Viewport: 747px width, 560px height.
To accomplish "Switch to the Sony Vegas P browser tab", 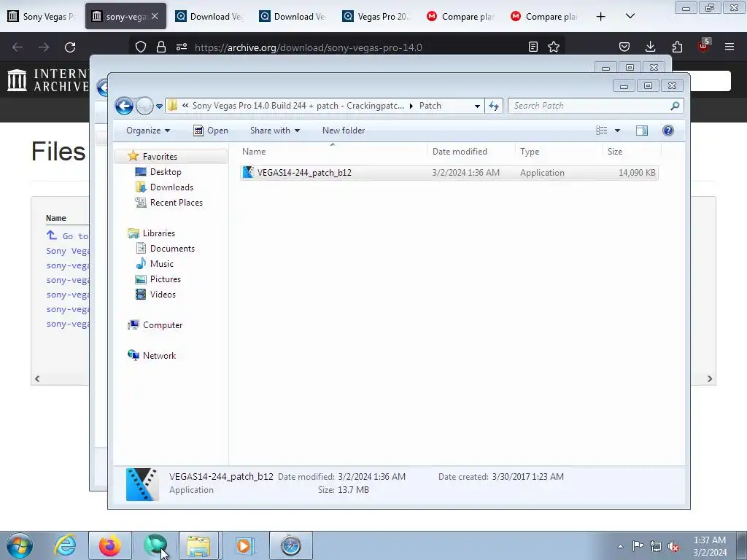I will tap(42, 16).
